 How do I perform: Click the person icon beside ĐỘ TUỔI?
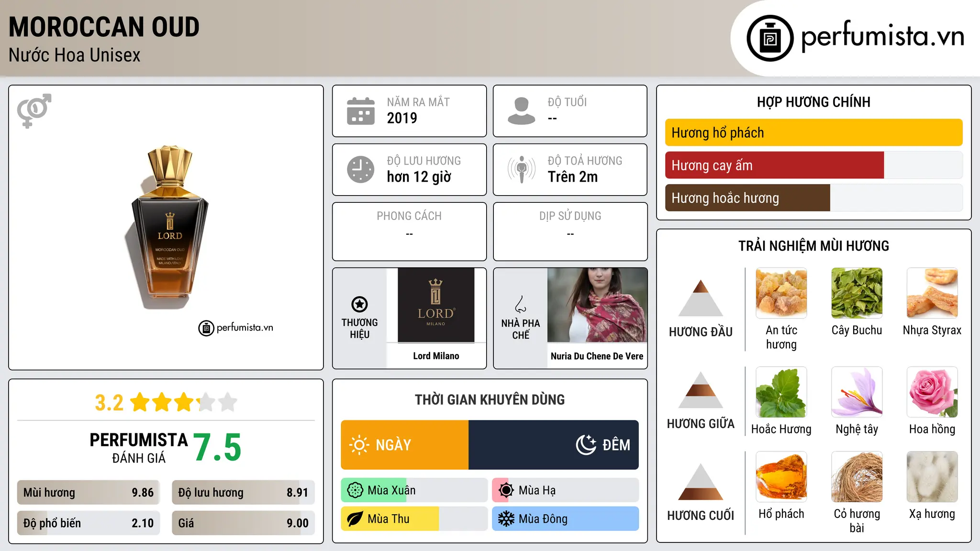pos(521,111)
